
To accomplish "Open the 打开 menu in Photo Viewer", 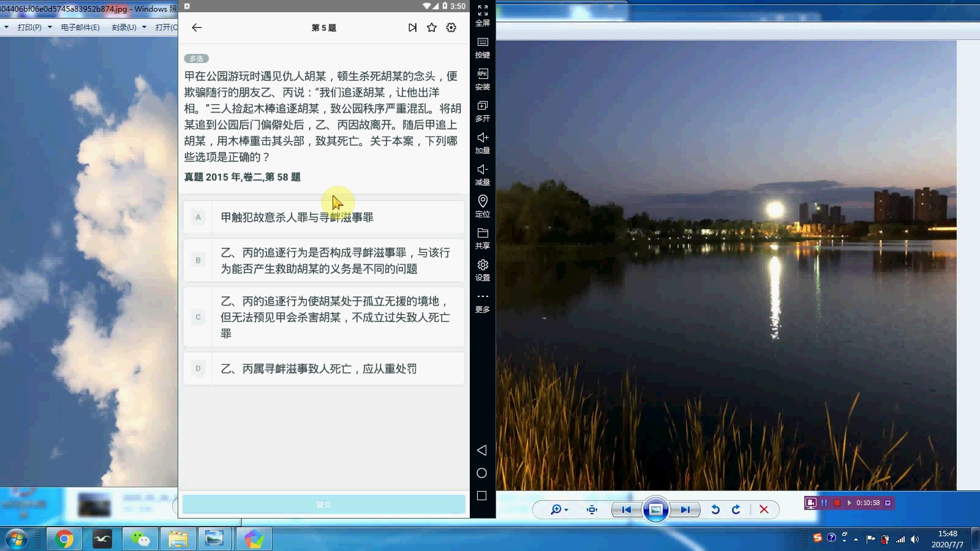I will tap(166, 28).
